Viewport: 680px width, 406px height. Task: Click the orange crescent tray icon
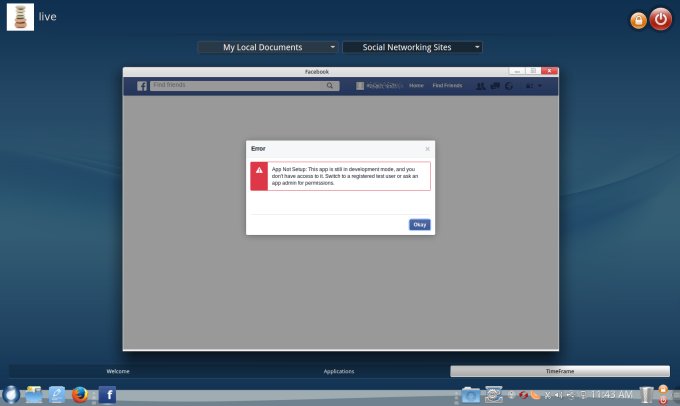(535, 395)
